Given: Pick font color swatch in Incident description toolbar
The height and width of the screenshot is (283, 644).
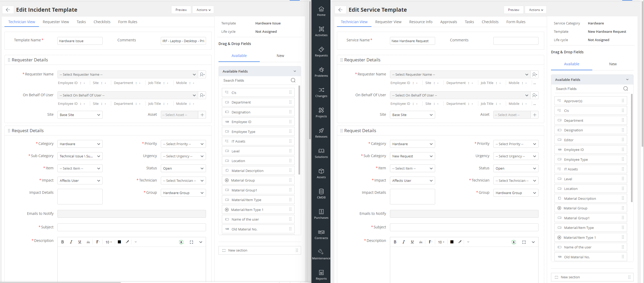Looking at the screenshot, I should tap(119, 242).
